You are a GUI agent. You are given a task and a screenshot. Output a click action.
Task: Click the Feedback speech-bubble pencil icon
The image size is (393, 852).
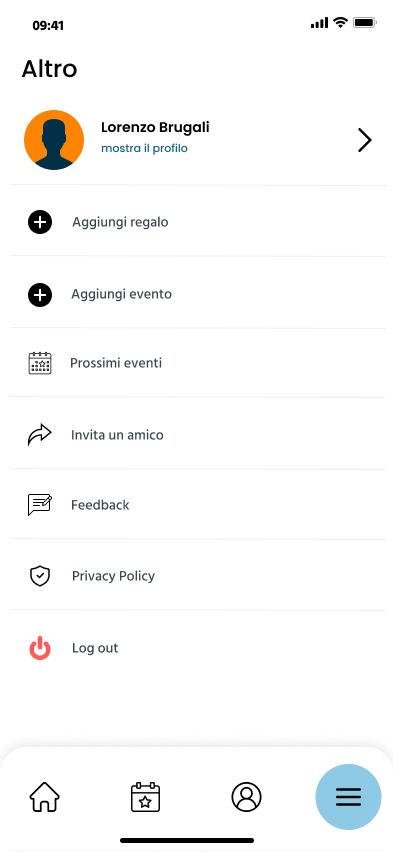click(x=40, y=505)
